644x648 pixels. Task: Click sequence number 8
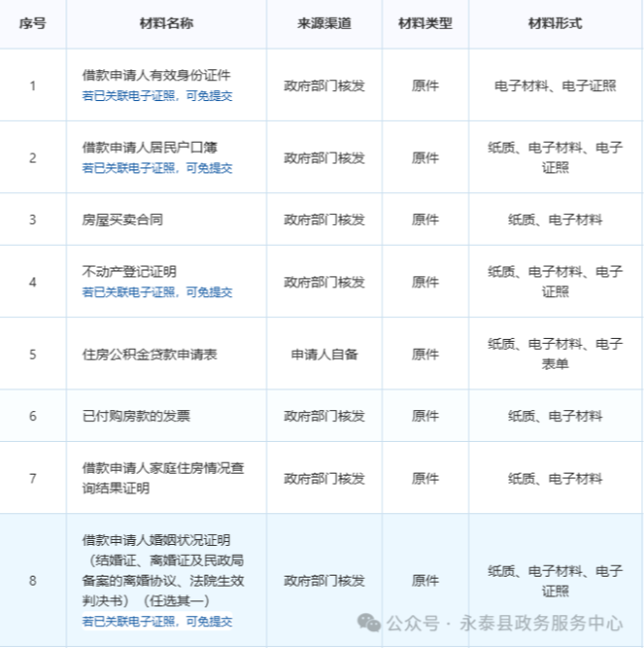pos(33,581)
